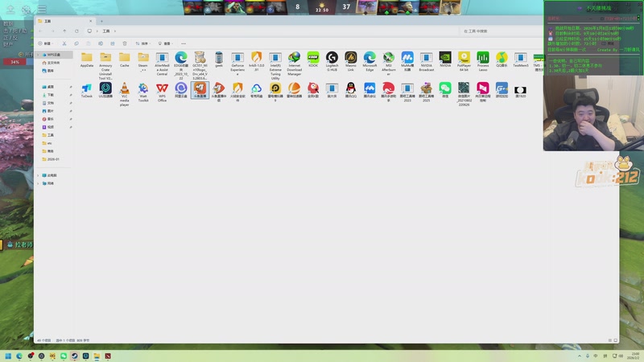Open WeChat from the taskbar
Image resolution: width=644 pixels, height=362 pixels.
[64, 356]
